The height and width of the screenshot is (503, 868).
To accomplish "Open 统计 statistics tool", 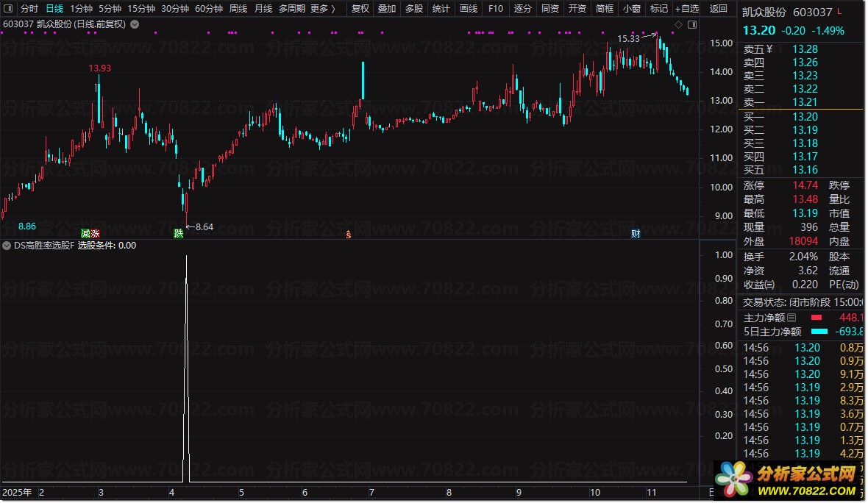I will click(441, 8).
